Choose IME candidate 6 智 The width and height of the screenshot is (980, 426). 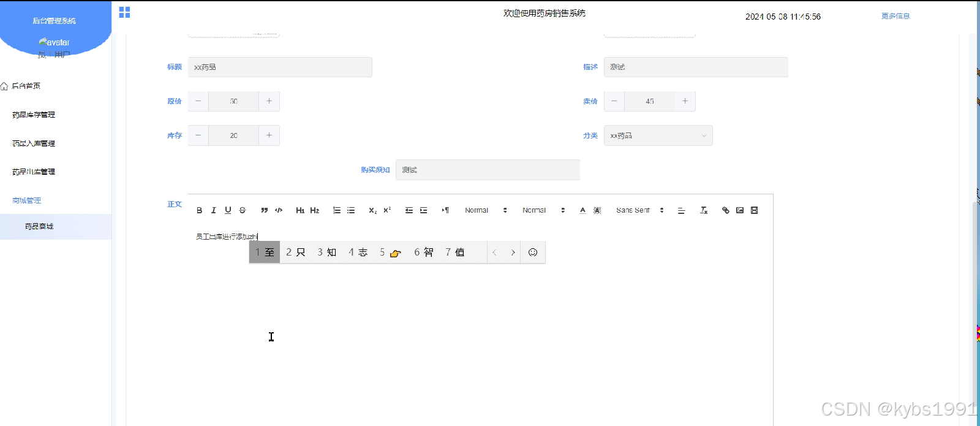(424, 252)
